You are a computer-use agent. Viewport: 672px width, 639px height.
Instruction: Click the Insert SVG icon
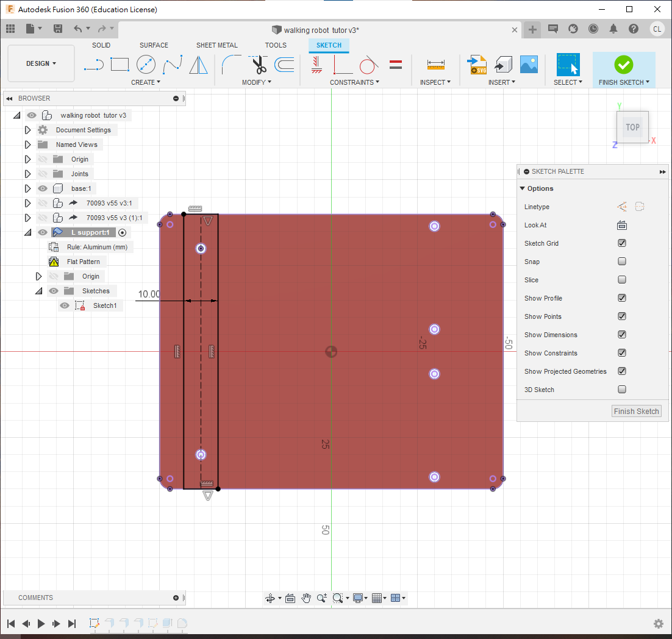click(476, 64)
